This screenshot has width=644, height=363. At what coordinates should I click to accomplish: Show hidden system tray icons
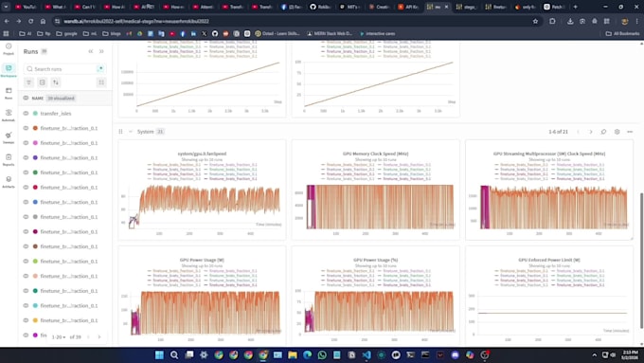(595, 354)
